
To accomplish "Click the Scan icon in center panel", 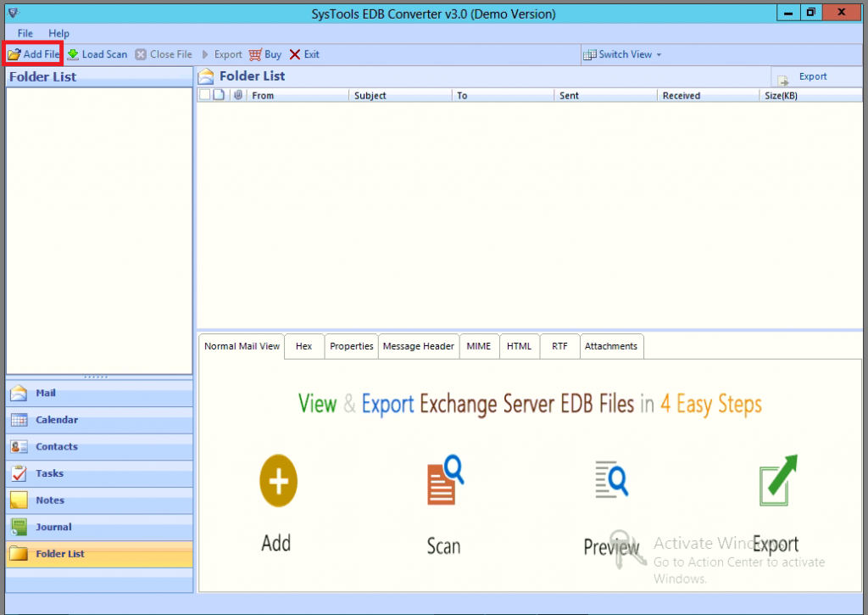I will click(x=443, y=480).
